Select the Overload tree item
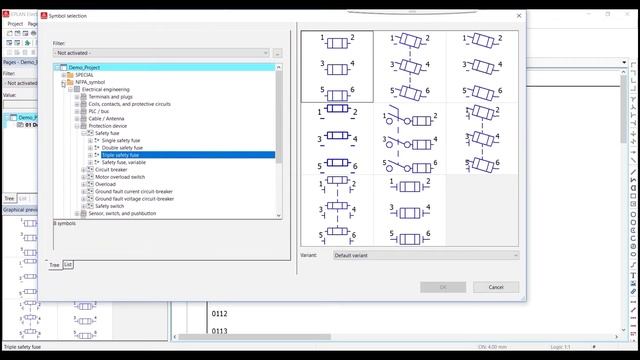This screenshot has width=640, height=360. coord(105,184)
